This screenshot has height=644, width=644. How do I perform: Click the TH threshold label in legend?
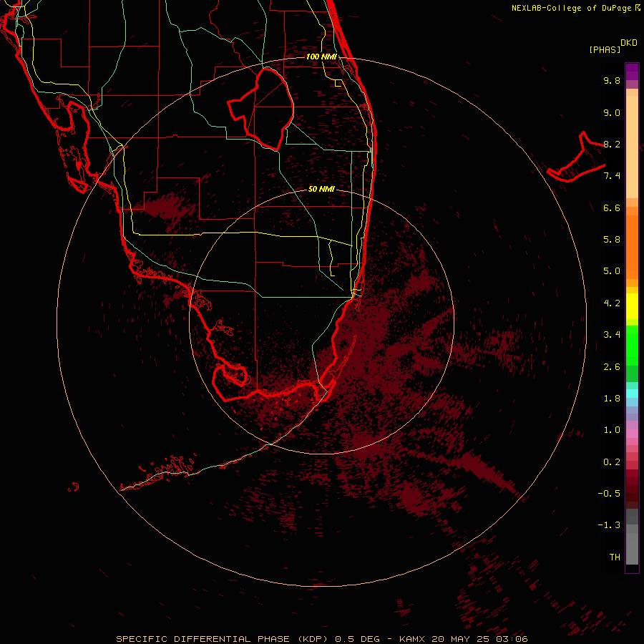click(615, 557)
